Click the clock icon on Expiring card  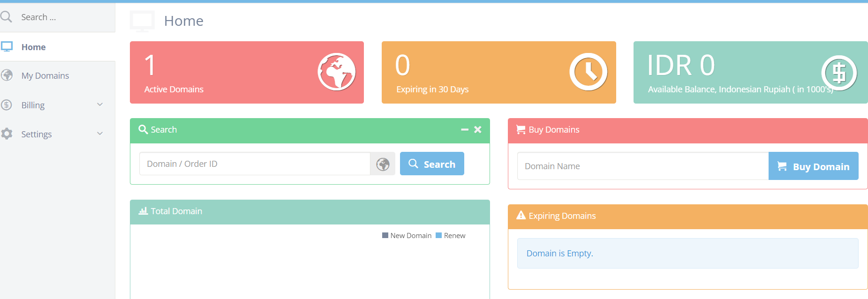click(589, 72)
